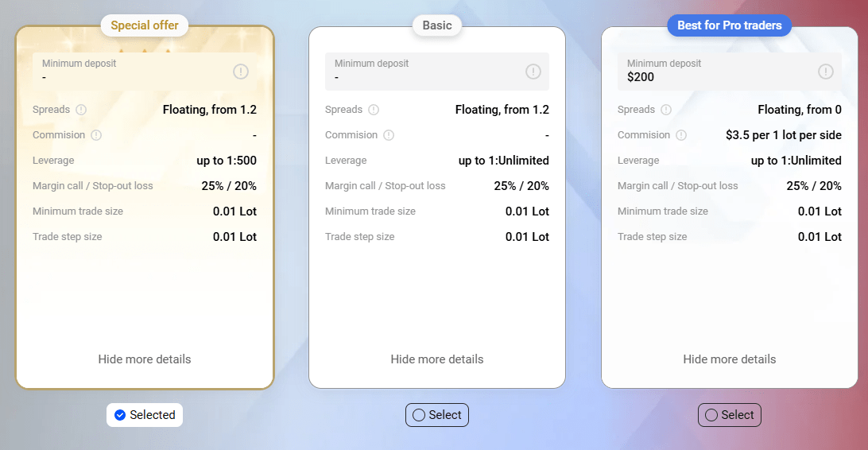Hide more details on the Pro traders card

coord(730,359)
